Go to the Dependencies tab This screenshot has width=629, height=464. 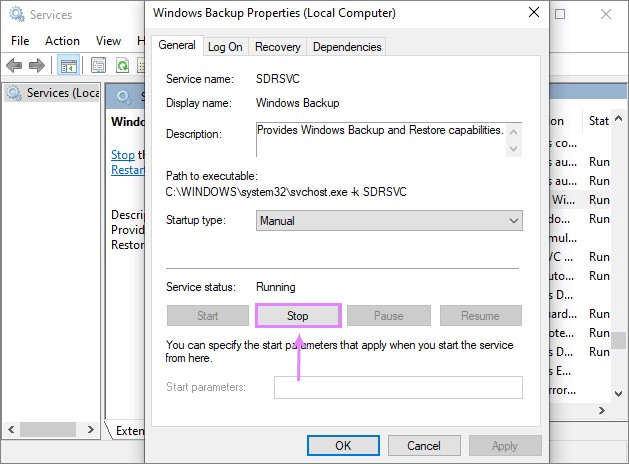(x=346, y=47)
